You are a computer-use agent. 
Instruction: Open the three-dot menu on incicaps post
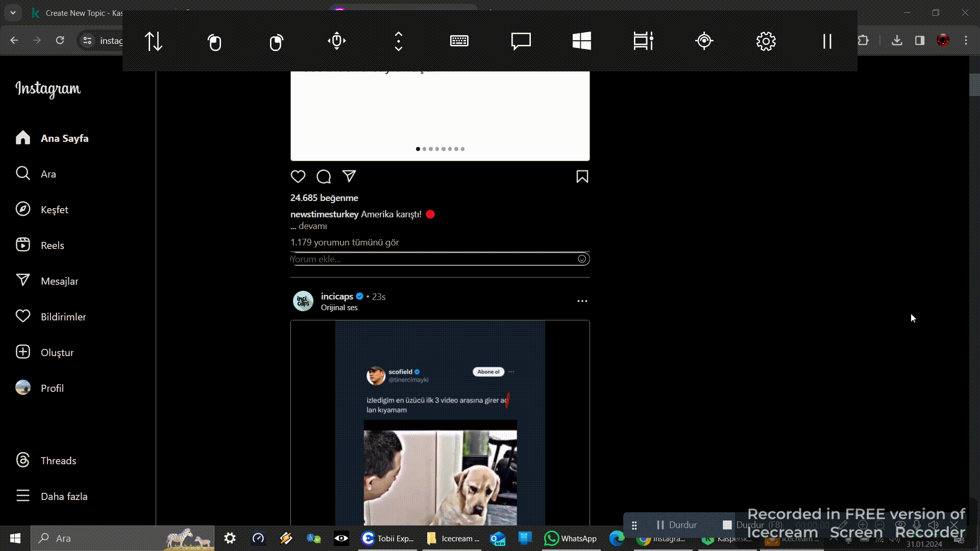(582, 300)
